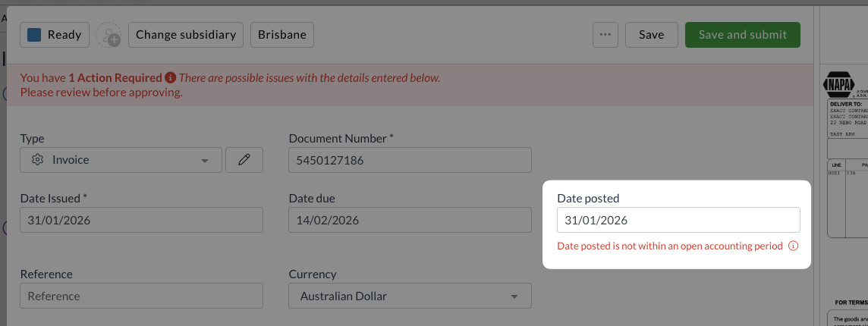868x326 pixels.
Task: Select the Brisbane subsidiary button
Action: (281, 35)
